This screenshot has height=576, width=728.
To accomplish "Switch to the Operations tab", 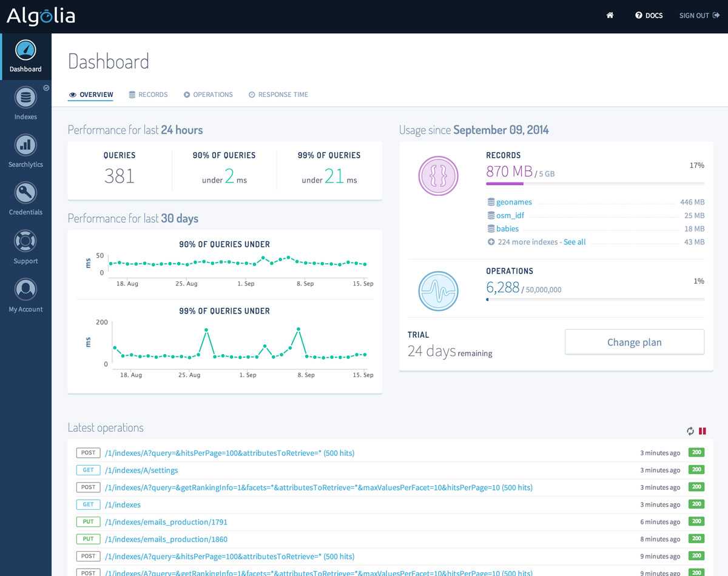I will click(208, 95).
